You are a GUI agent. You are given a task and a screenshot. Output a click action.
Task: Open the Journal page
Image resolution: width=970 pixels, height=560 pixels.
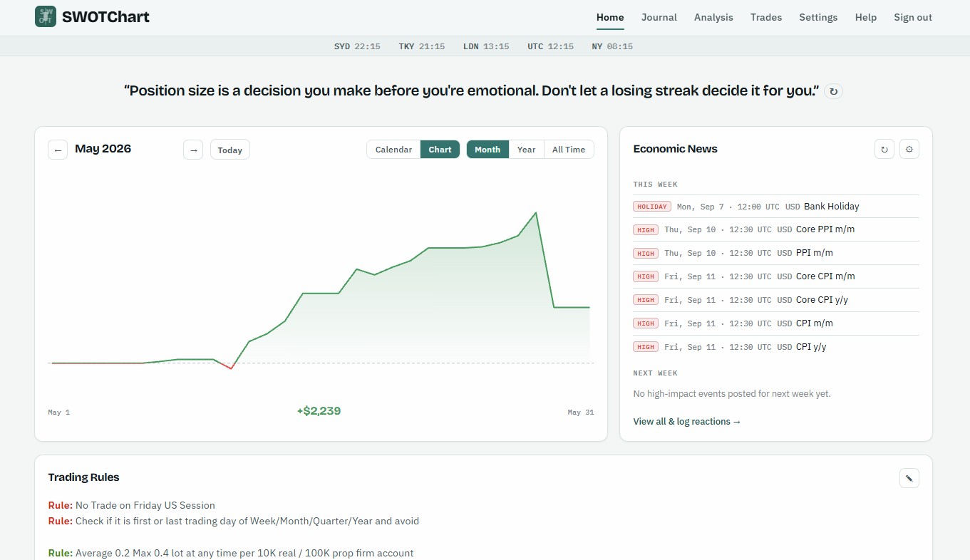click(659, 17)
